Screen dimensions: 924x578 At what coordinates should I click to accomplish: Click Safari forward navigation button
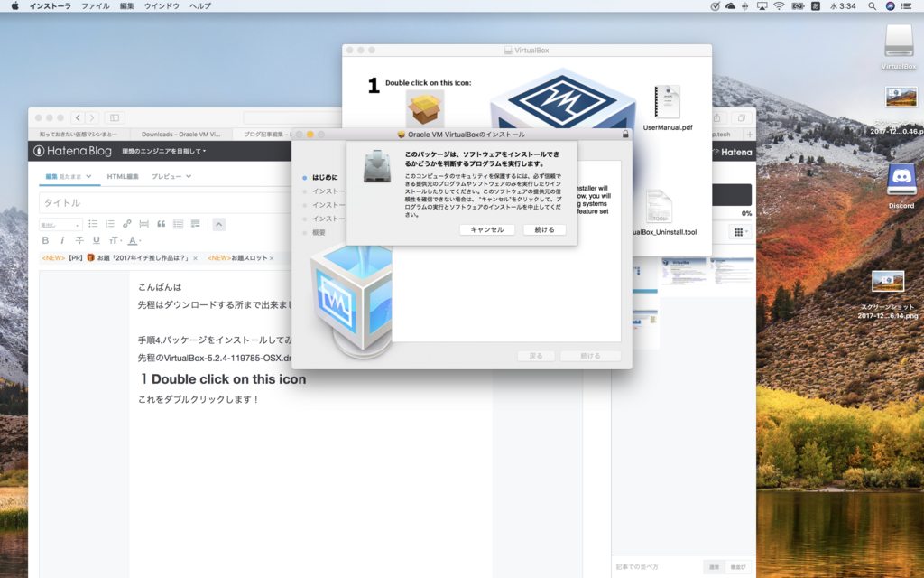92,118
